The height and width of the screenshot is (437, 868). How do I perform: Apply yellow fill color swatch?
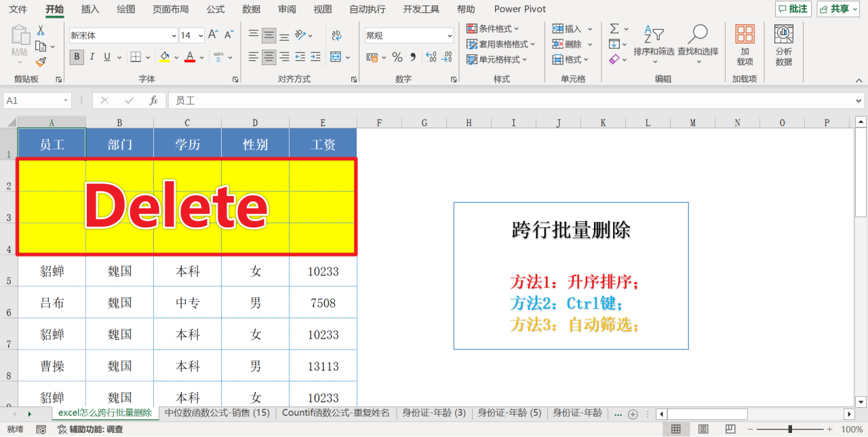point(164,57)
